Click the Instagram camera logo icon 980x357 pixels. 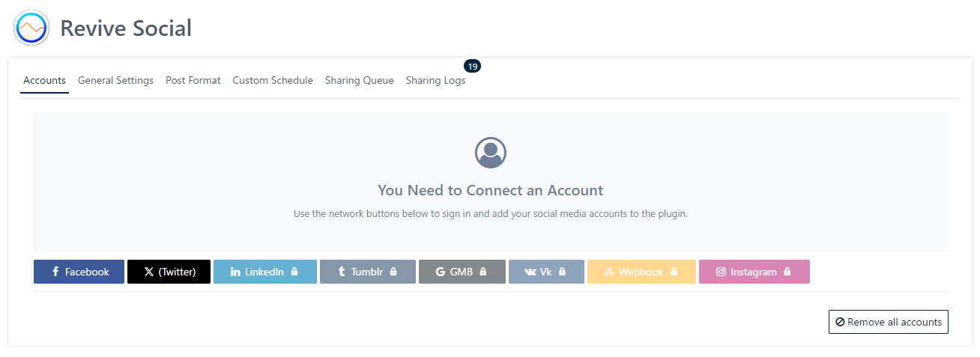(721, 272)
